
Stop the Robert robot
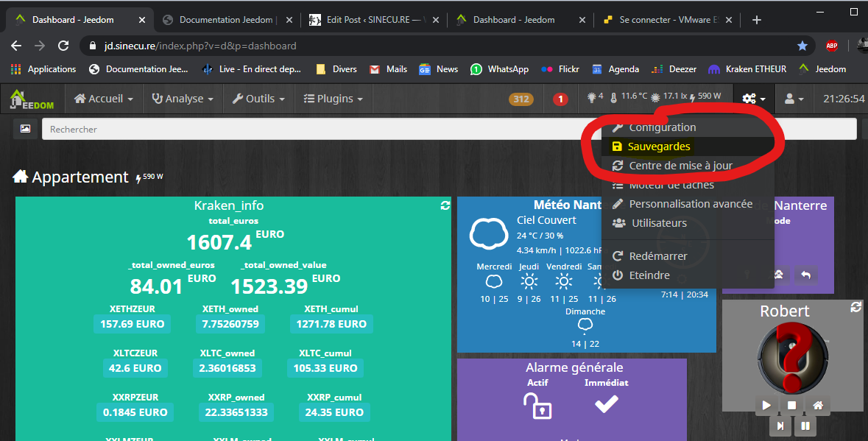point(791,406)
